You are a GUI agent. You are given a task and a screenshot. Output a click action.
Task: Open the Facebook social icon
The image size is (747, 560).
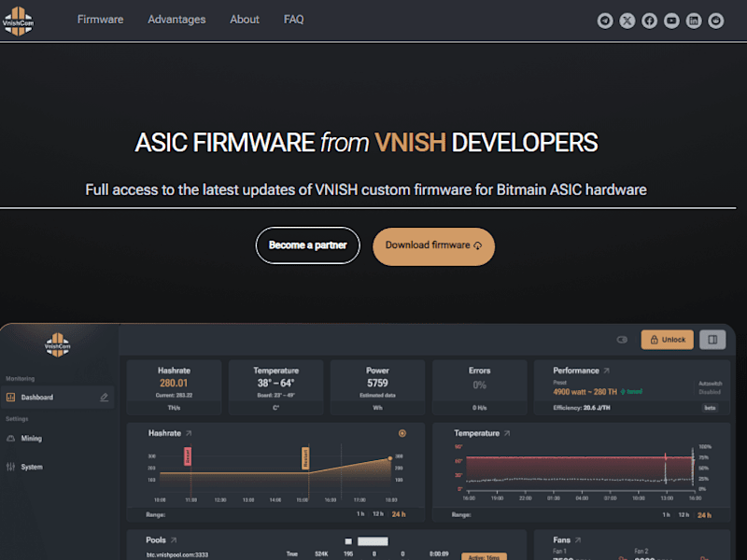tap(649, 21)
